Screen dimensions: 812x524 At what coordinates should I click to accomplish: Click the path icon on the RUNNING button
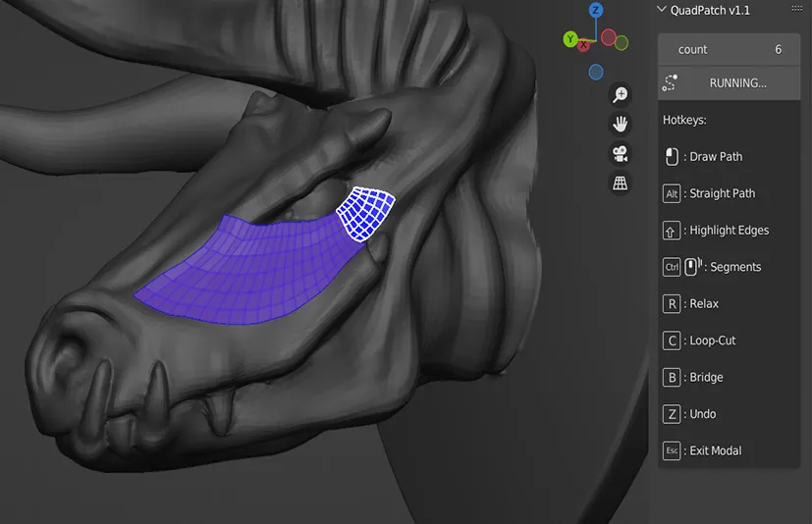pyautogui.click(x=670, y=82)
